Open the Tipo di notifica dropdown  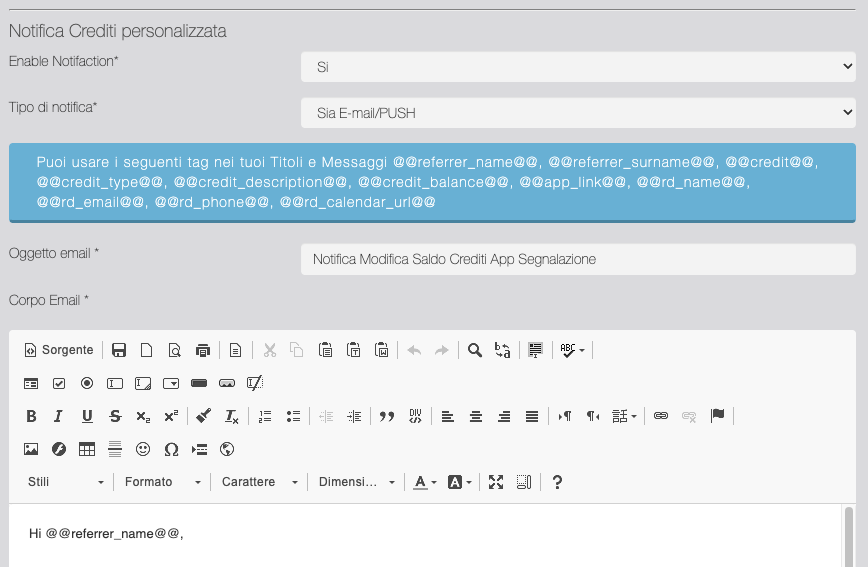[x=578, y=113]
